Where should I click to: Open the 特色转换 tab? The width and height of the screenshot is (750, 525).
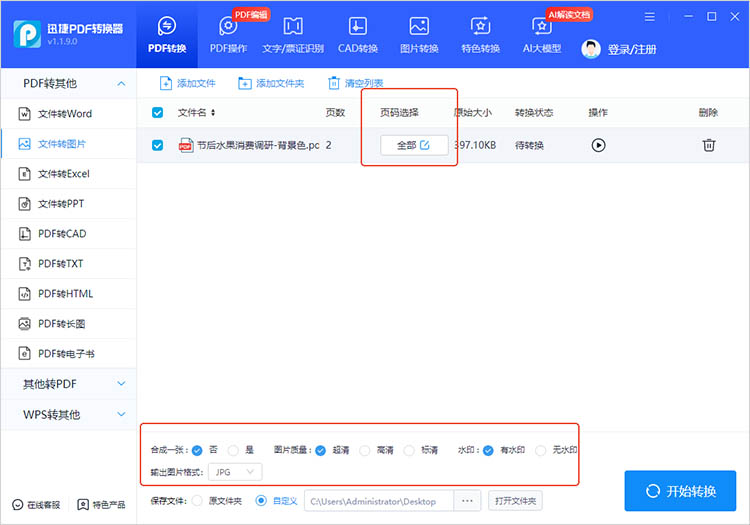point(480,35)
